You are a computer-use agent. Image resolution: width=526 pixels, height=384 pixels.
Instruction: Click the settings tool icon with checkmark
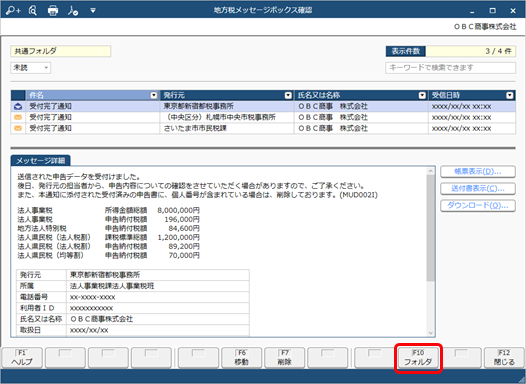point(72,11)
